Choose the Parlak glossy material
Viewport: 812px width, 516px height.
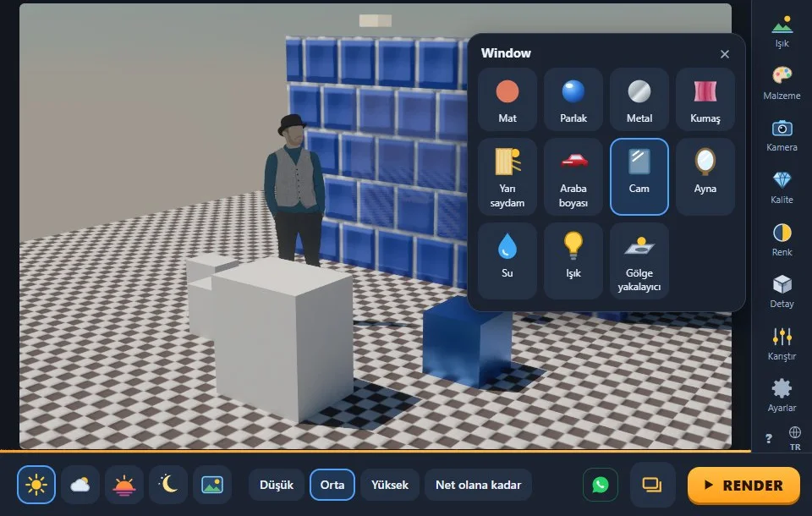click(573, 100)
